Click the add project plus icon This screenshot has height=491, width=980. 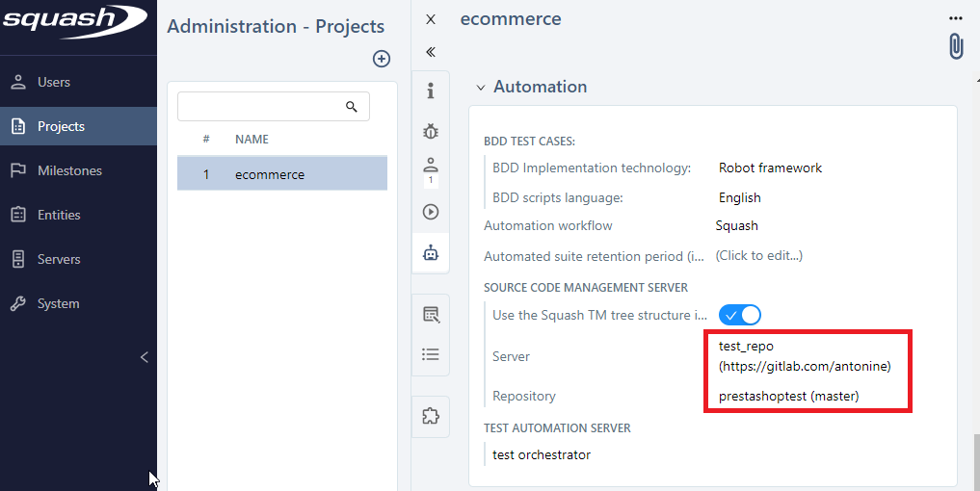[382, 59]
